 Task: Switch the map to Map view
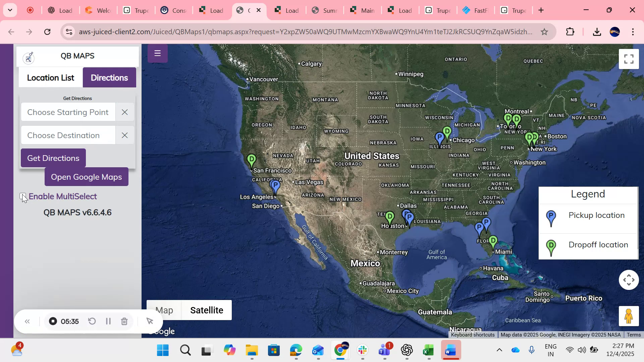coord(164,310)
